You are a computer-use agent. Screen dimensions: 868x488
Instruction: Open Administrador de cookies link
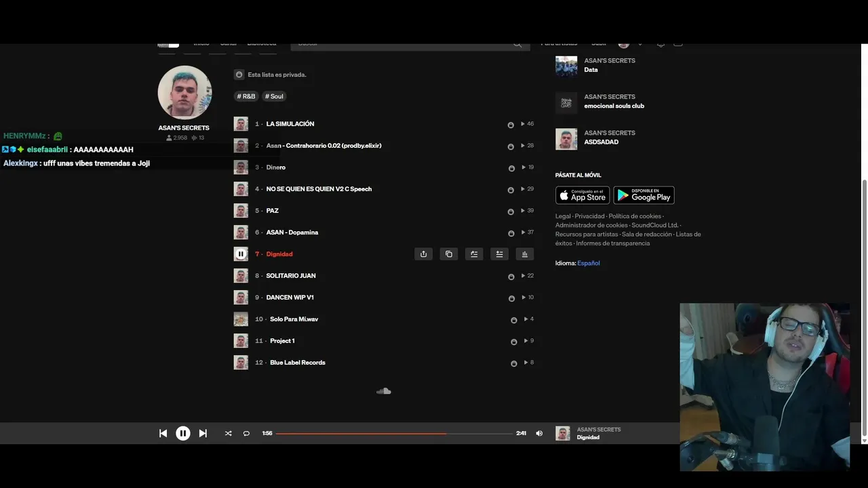click(591, 225)
